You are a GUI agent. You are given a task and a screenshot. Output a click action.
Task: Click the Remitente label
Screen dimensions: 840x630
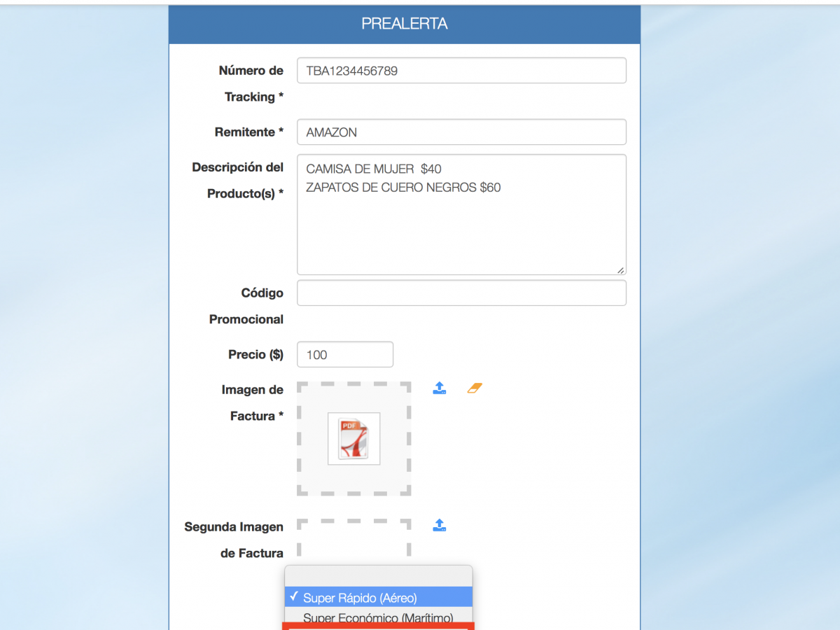[248, 132]
